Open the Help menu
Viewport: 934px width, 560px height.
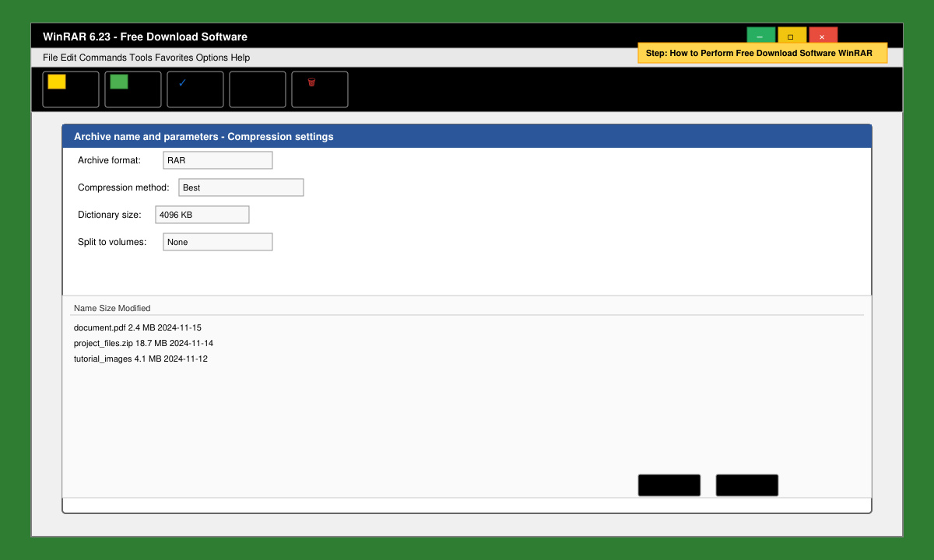[241, 58]
